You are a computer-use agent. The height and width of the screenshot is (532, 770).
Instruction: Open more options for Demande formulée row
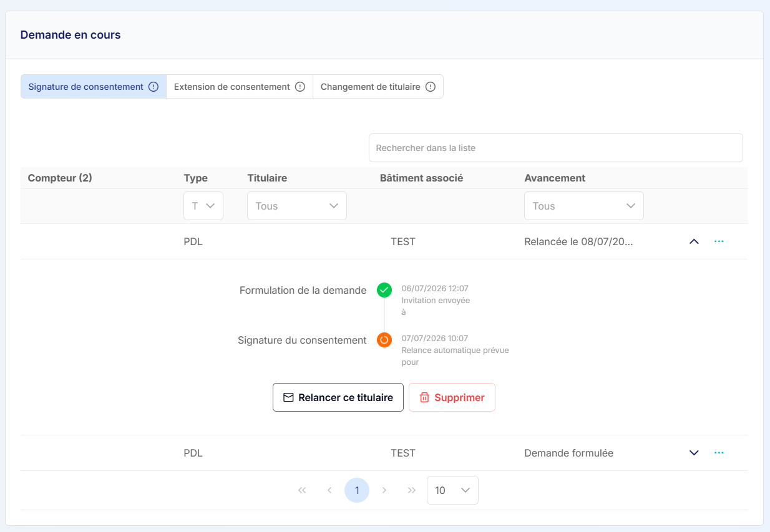point(719,453)
